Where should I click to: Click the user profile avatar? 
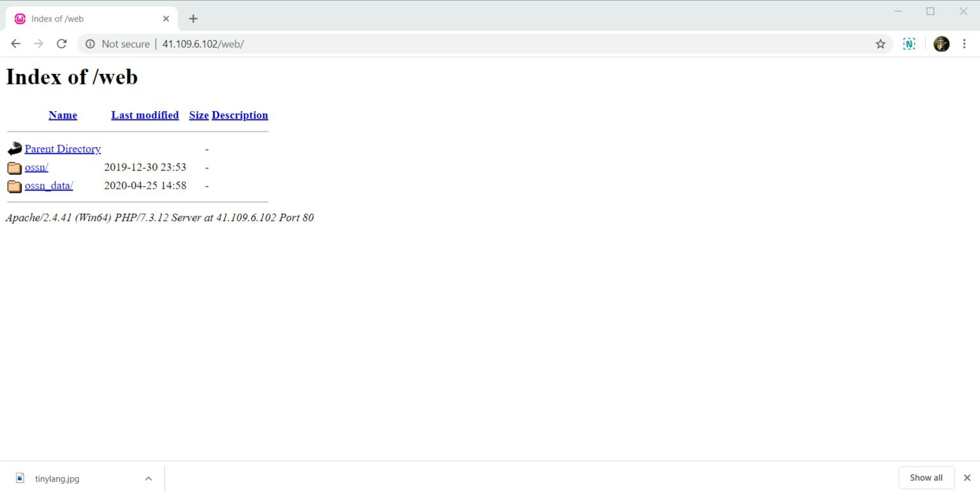click(x=941, y=44)
